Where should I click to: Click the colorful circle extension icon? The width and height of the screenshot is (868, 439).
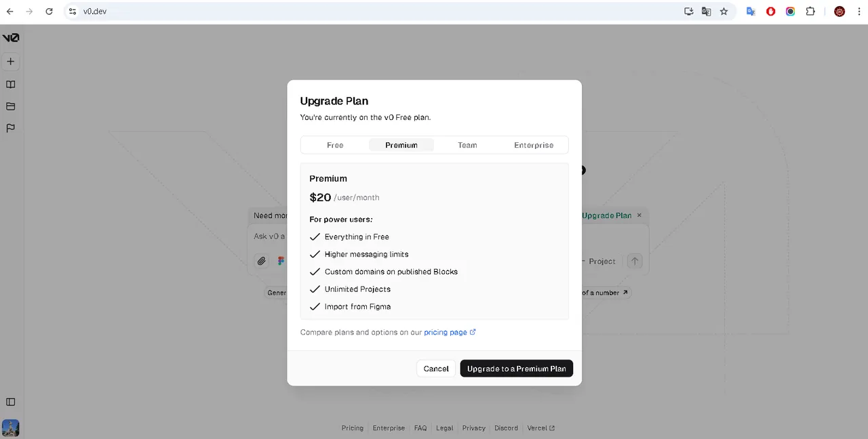pos(790,12)
